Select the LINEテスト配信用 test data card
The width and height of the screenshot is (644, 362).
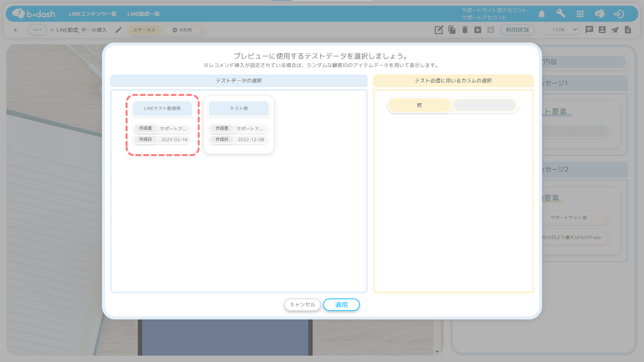[x=162, y=108]
